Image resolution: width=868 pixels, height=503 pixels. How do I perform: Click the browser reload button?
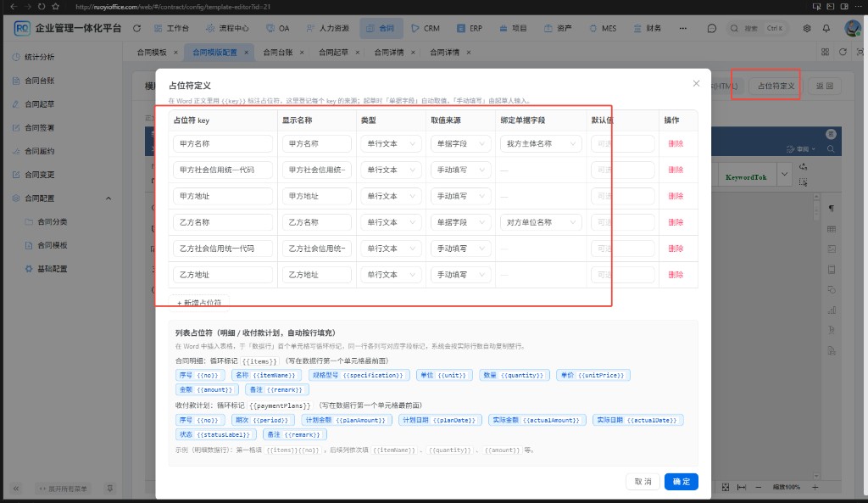click(42, 7)
